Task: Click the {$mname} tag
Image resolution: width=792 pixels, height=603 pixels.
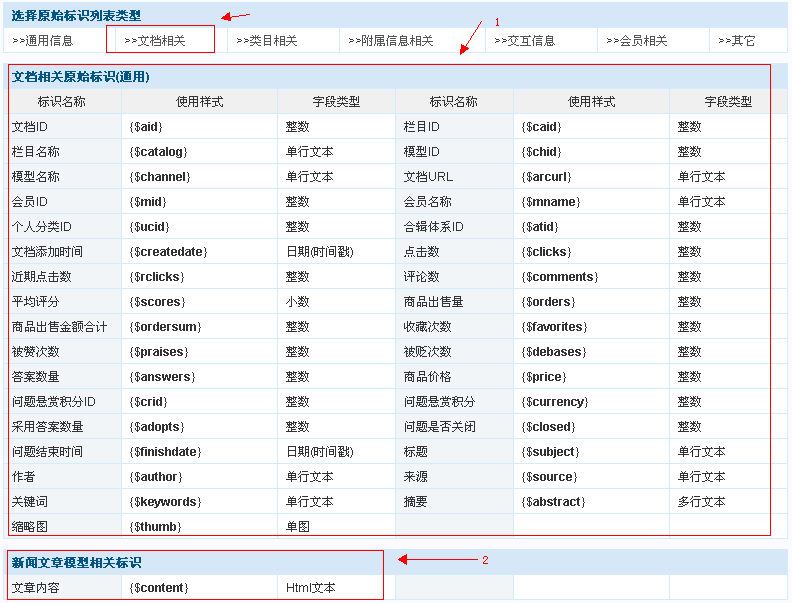Action: point(551,202)
